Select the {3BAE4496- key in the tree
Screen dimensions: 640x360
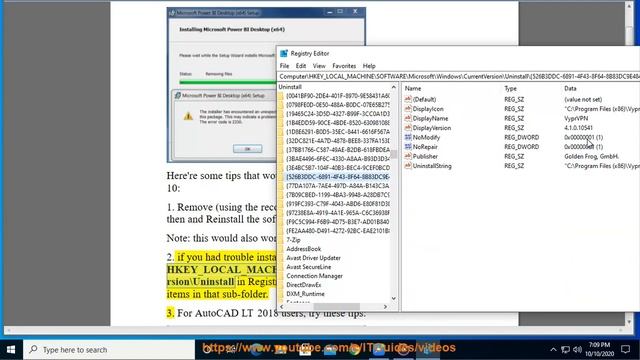click(x=338, y=159)
